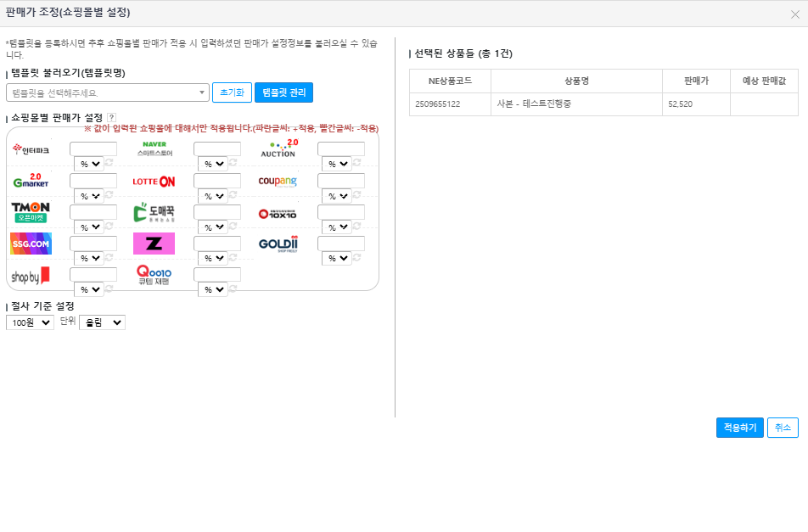
Task: Open GOLDii % unit dropdown
Action: (336, 258)
